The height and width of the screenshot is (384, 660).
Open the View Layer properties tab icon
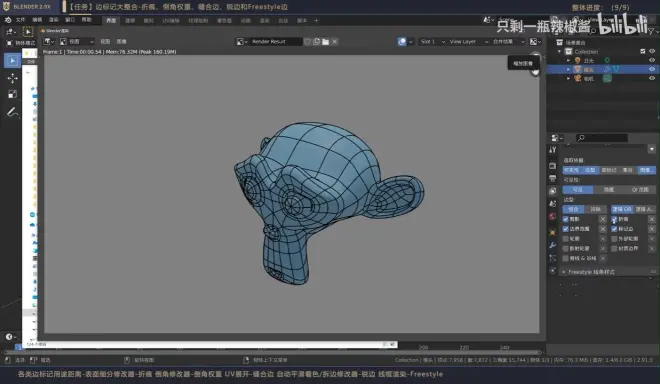(x=553, y=191)
